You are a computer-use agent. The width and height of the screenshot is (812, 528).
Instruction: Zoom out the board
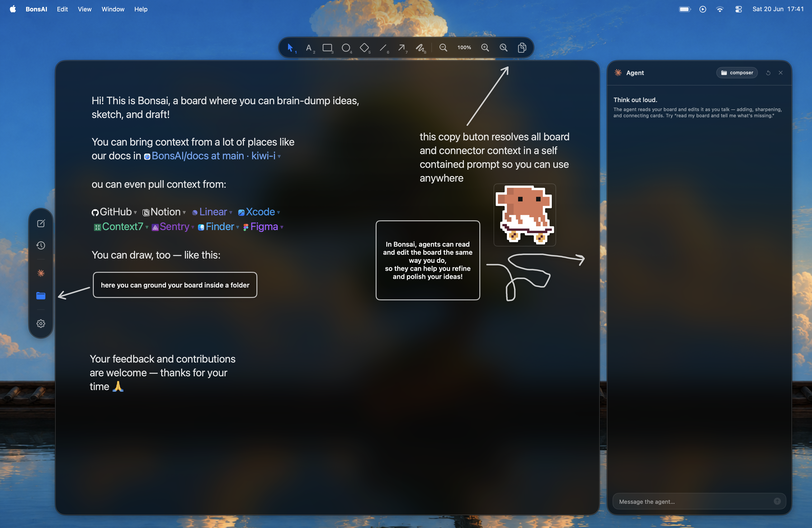click(443, 48)
